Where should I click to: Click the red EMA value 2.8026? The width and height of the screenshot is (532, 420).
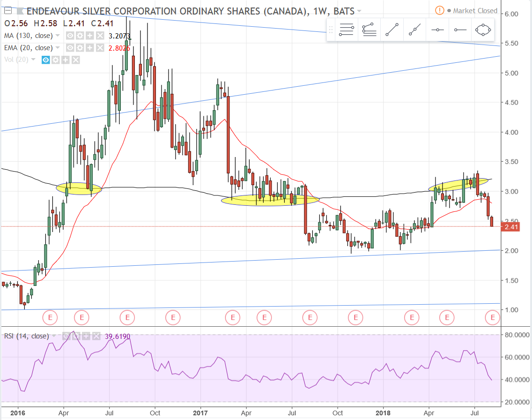119,48
